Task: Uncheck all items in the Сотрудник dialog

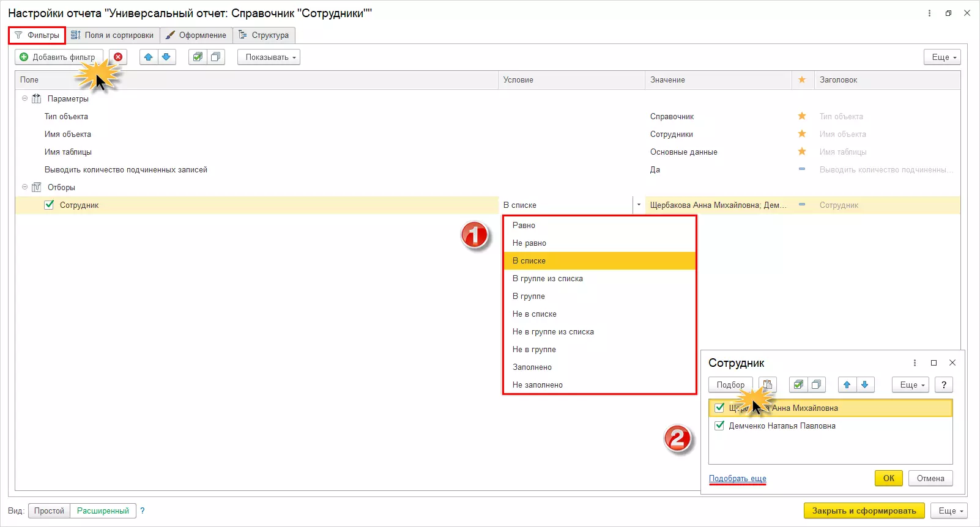Action: (x=816, y=385)
